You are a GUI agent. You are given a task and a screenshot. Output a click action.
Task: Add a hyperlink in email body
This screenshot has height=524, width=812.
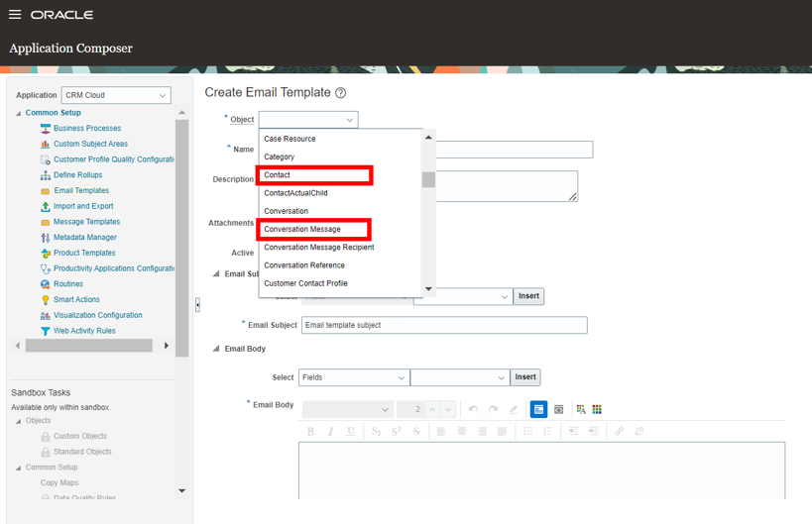tap(619, 432)
